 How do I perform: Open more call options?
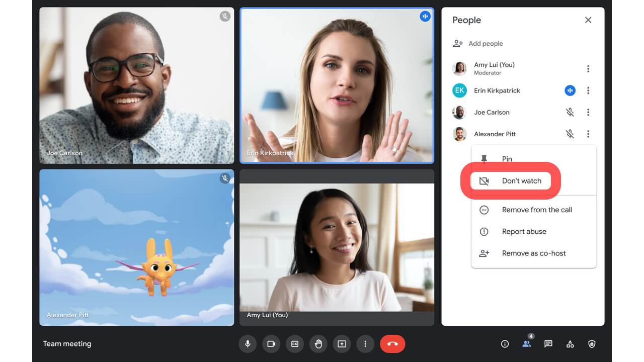click(x=365, y=344)
